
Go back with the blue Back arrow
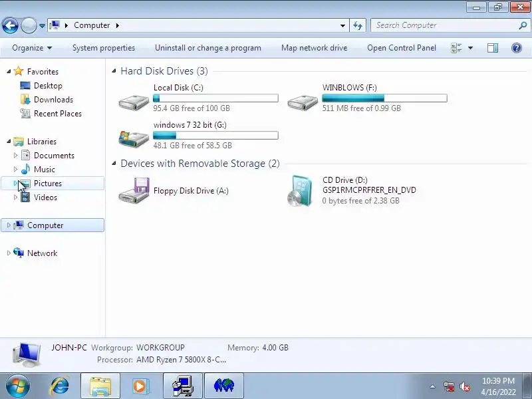point(10,25)
